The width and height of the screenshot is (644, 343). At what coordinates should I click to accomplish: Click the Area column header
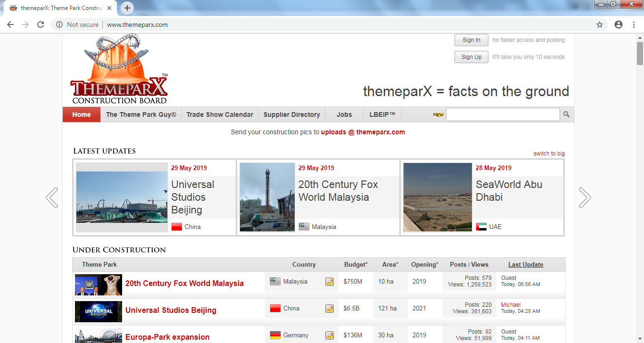(390, 264)
